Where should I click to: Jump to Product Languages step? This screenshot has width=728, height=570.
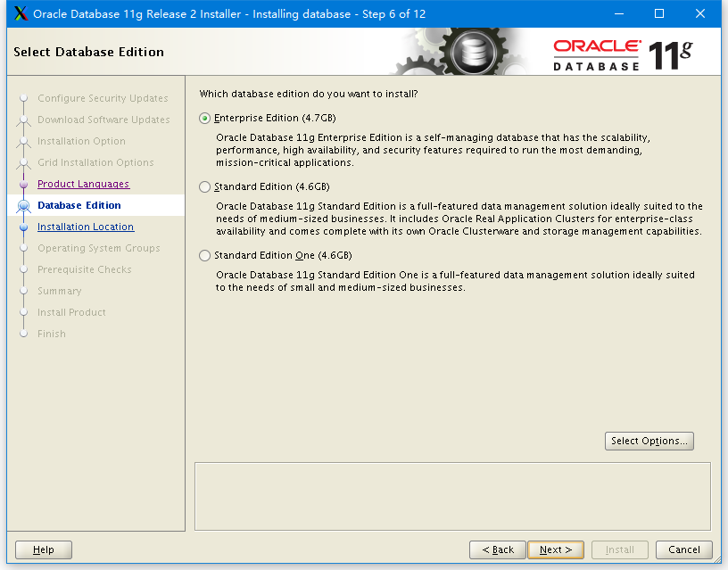[x=84, y=184]
